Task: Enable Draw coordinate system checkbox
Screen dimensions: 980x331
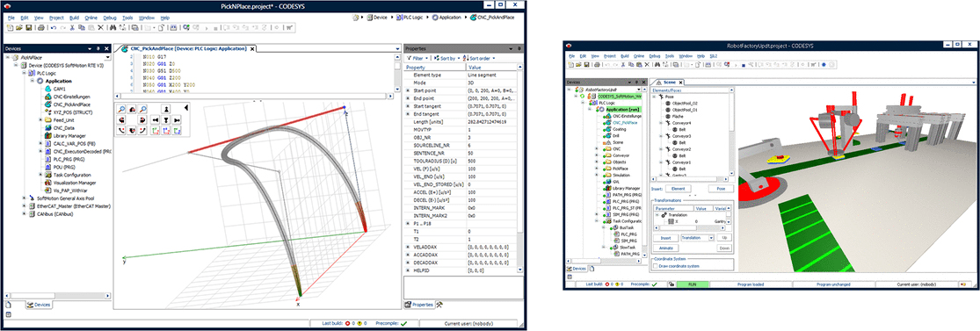Action: (x=656, y=266)
